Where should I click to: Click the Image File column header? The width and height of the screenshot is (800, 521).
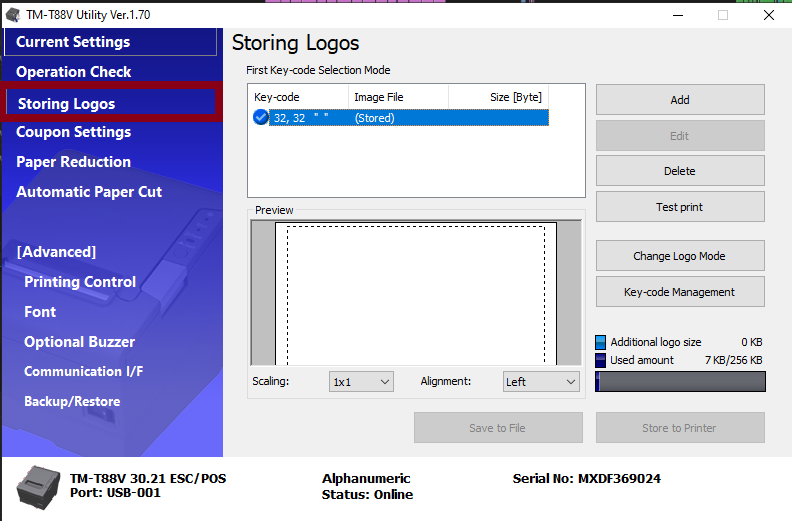(398, 97)
